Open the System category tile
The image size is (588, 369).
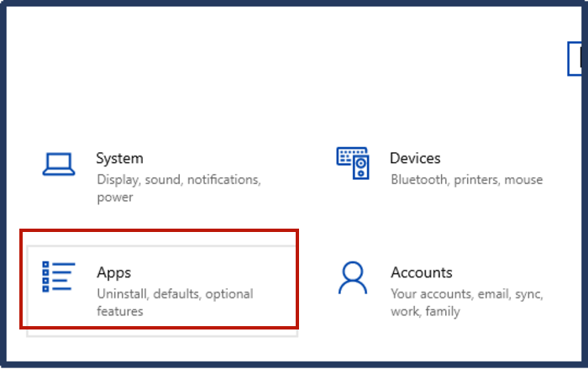click(x=160, y=175)
